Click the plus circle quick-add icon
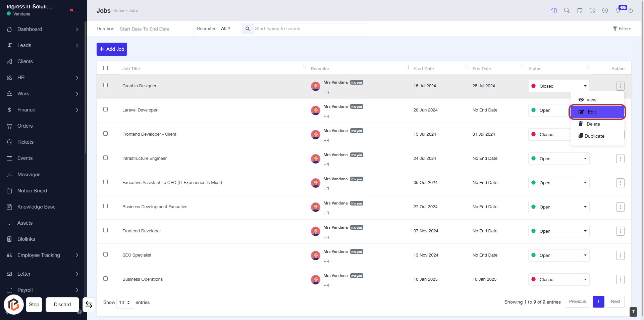 click(605, 10)
